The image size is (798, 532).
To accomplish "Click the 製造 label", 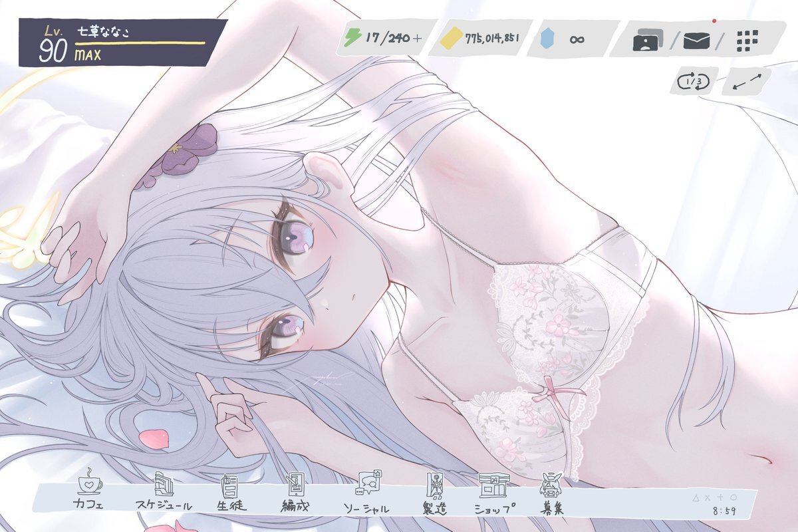I will pos(436,507).
